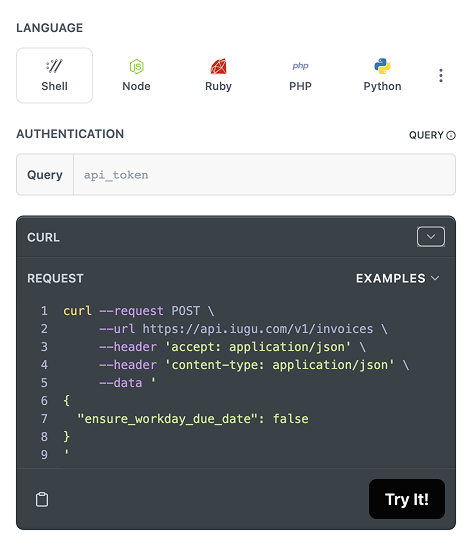Click the invoices URL in code
Screen dimensions: 466x537
pyautogui.click(x=257, y=329)
